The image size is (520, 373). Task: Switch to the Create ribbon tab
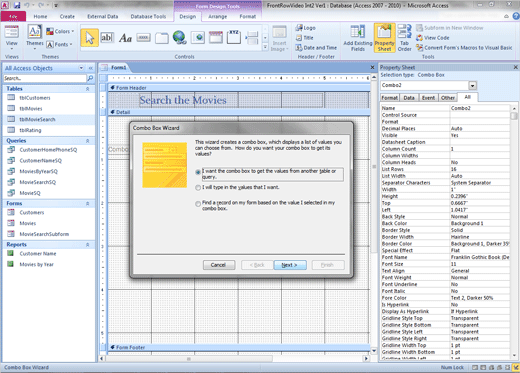coord(67,16)
